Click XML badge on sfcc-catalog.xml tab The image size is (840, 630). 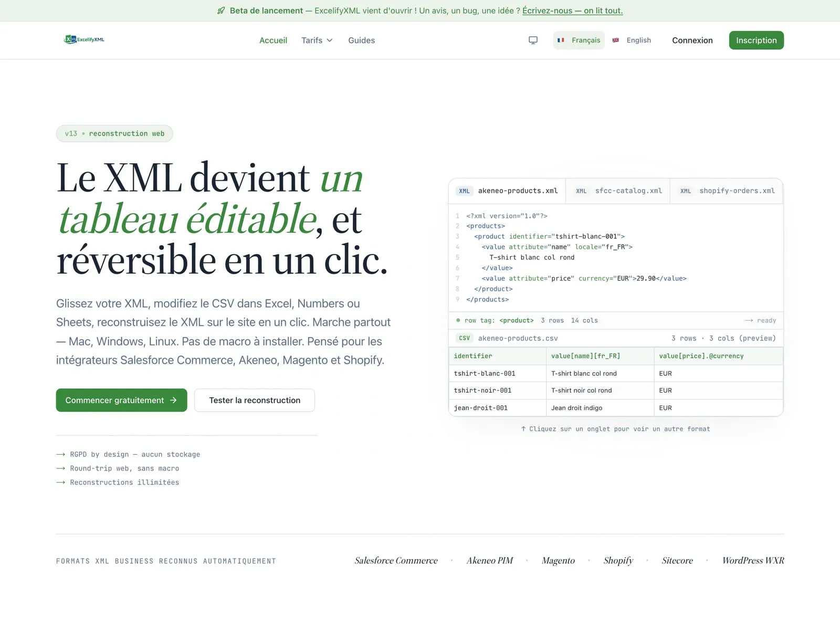coord(581,191)
